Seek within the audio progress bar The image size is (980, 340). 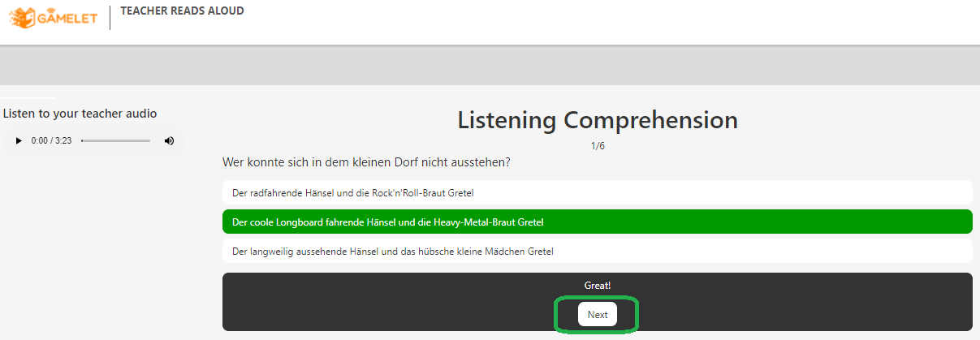coord(115,140)
